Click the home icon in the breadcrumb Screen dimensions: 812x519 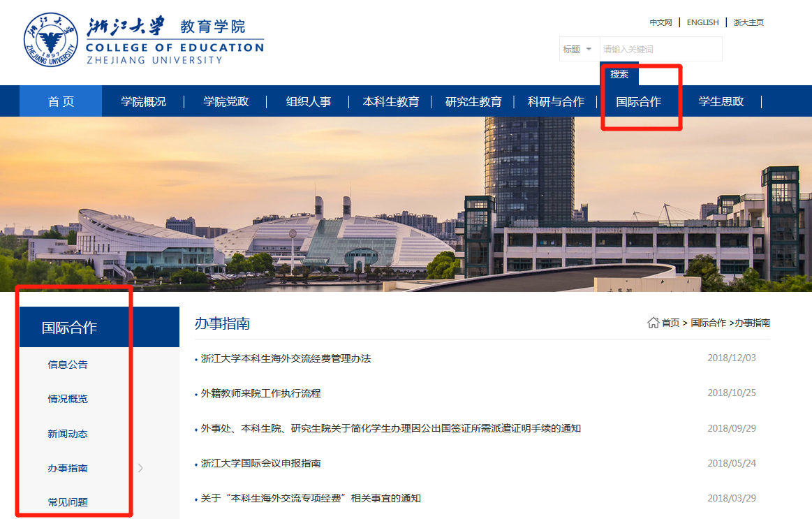point(654,322)
